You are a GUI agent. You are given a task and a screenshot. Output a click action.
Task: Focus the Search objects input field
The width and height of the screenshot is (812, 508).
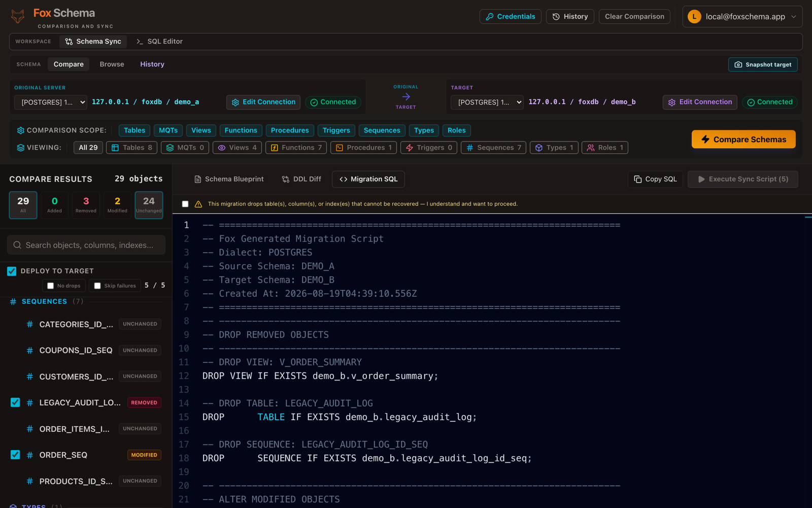point(86,245)
